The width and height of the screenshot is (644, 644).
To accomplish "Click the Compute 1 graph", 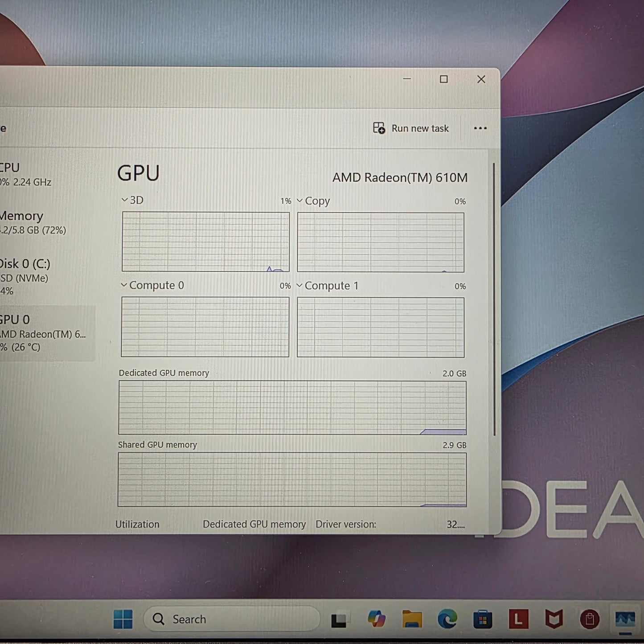I will [381, 328].
